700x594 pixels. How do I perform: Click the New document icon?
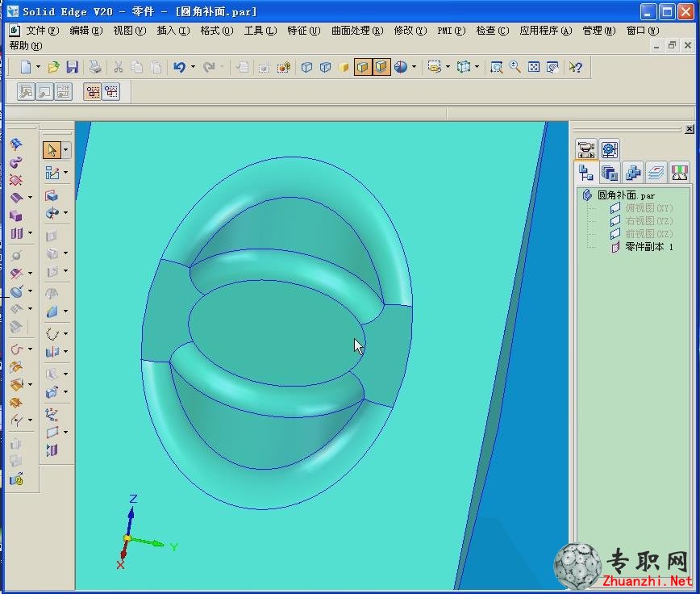(x=26, y=67)
